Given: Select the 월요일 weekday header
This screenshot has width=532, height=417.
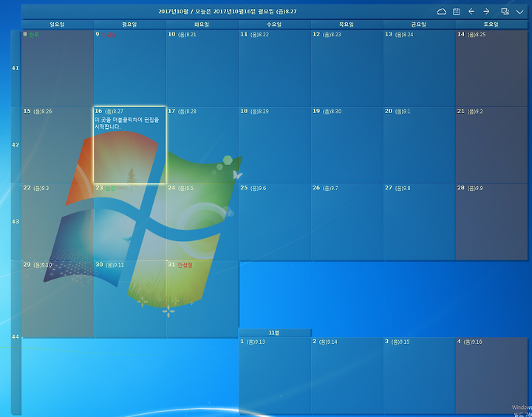Looking at the screenshot, I should 129,24.
